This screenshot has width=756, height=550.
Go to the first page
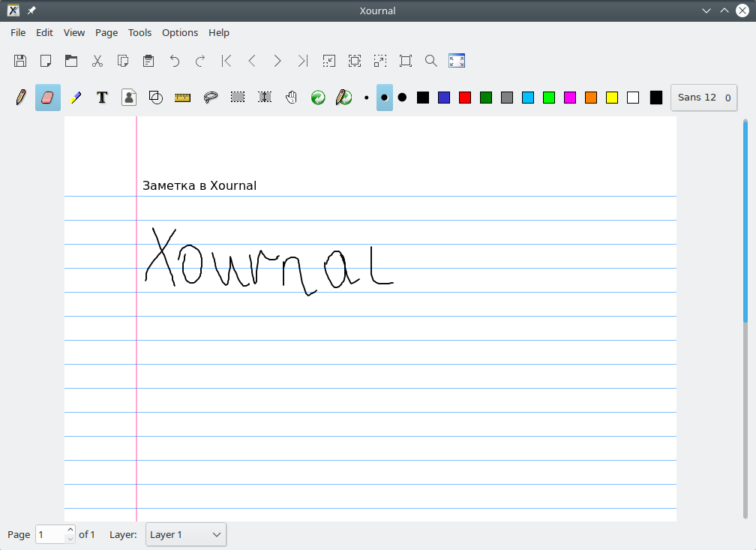pos(226,61)
